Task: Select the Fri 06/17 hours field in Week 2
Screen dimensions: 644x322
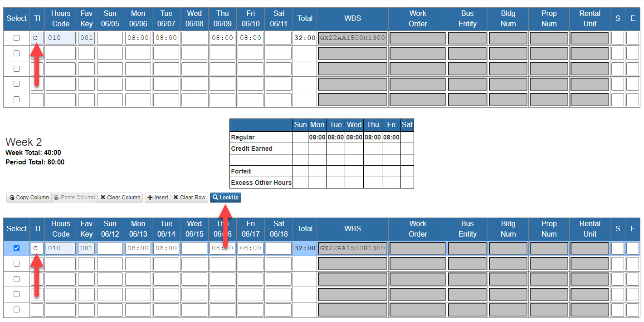Action: (x=250, y=248)
